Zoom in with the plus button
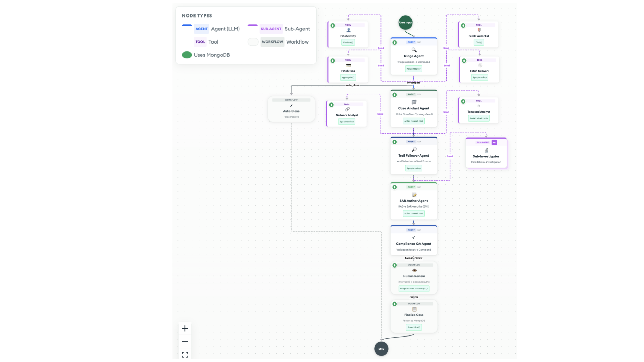The width and height of the screenshot is (644, 362). (x=185, y=328)
